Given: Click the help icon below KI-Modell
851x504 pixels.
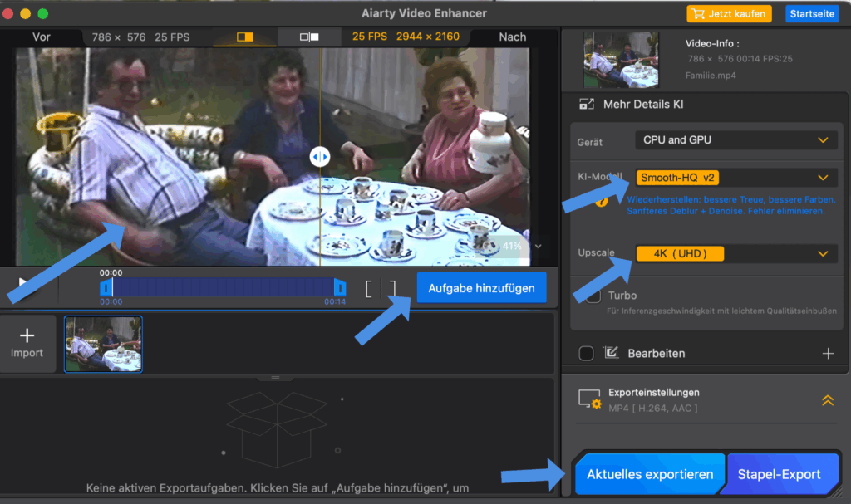Looking at the screenshot, I should (602, 201).
